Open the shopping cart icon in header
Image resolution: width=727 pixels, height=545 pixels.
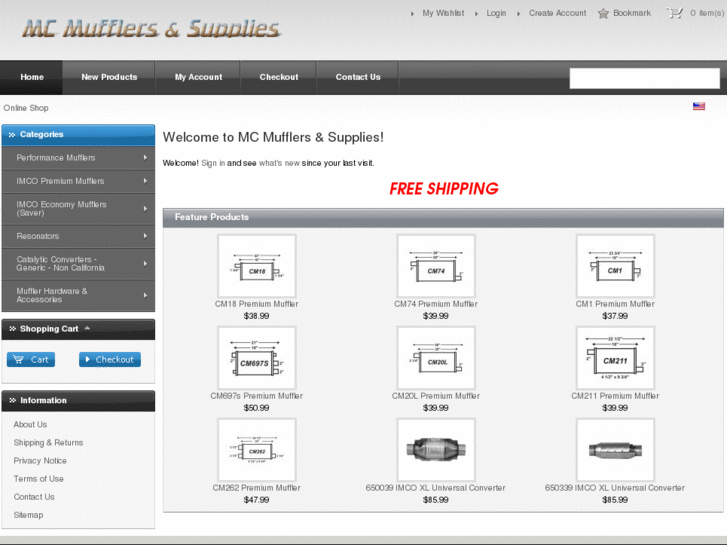point(674,13)
